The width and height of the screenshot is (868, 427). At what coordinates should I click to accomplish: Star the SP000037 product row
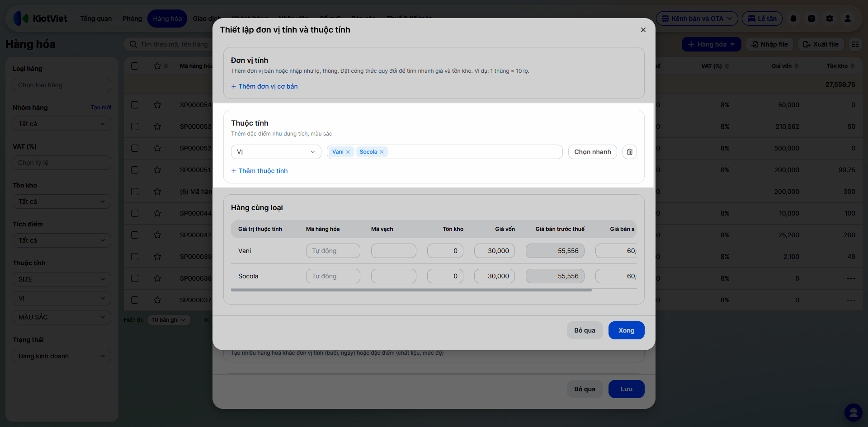coord(157,300)
